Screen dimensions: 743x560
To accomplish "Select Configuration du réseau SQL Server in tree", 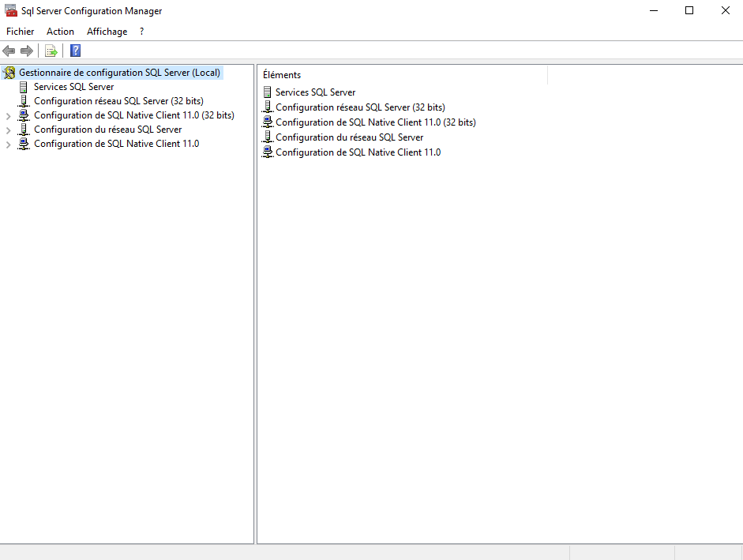I will (107, 130).
